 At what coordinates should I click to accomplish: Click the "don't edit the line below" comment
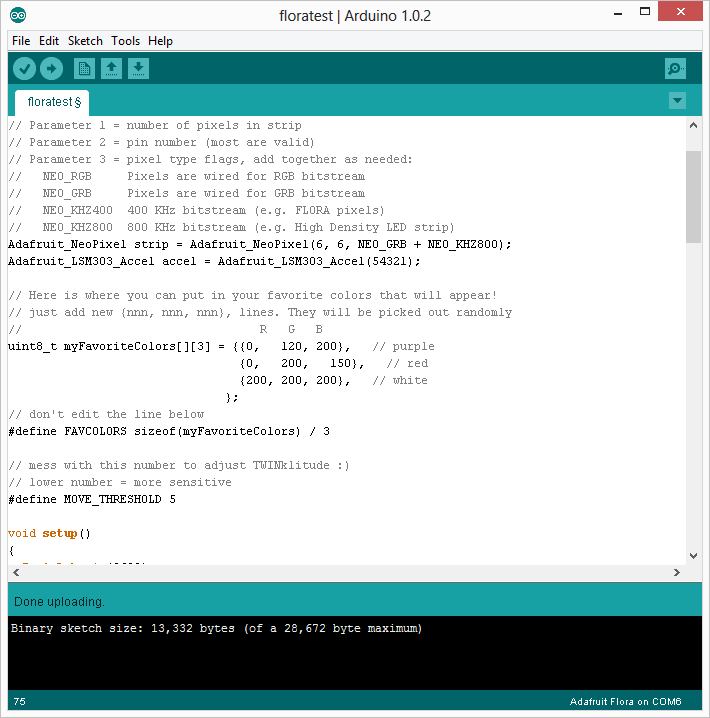click(106, 414)
